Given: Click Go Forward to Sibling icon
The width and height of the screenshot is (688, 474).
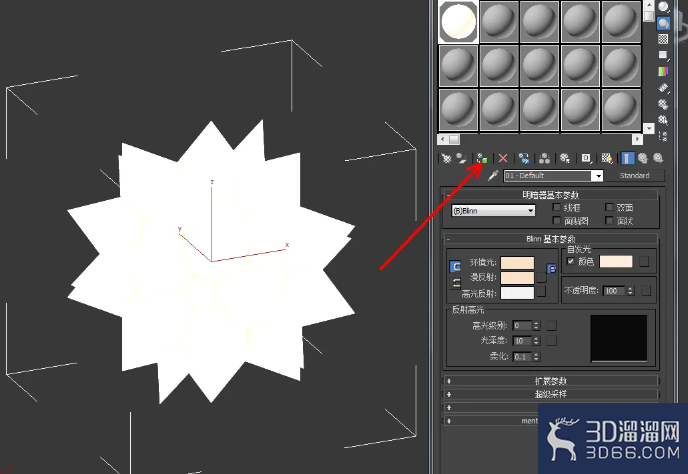Looking at the screenshot, I should 658,158.
